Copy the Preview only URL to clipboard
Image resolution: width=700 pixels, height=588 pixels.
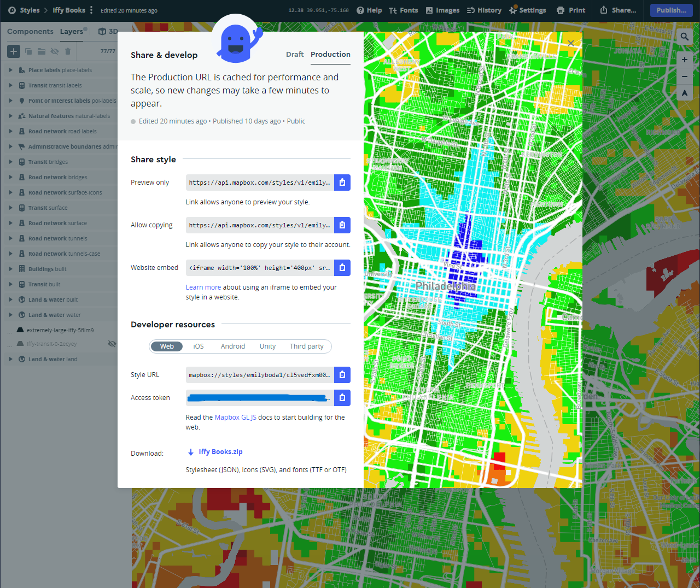coord(342,183)
